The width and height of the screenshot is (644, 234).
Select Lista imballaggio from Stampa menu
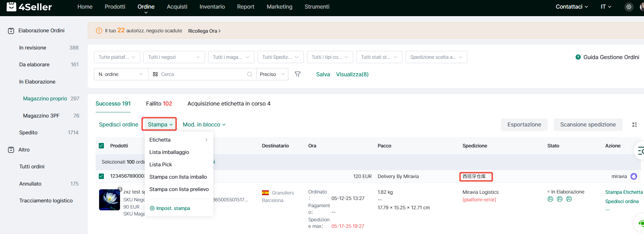coord(169,152)
